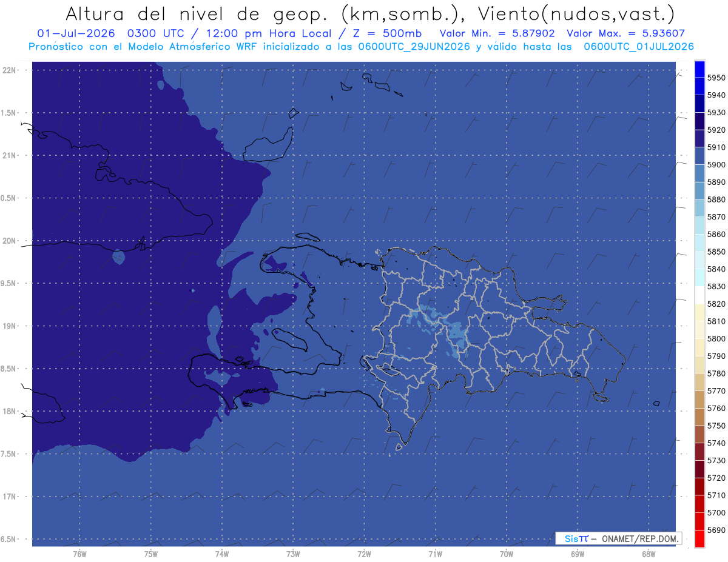
Task: Click the '70W' longitude label
Action: point(506,554)
